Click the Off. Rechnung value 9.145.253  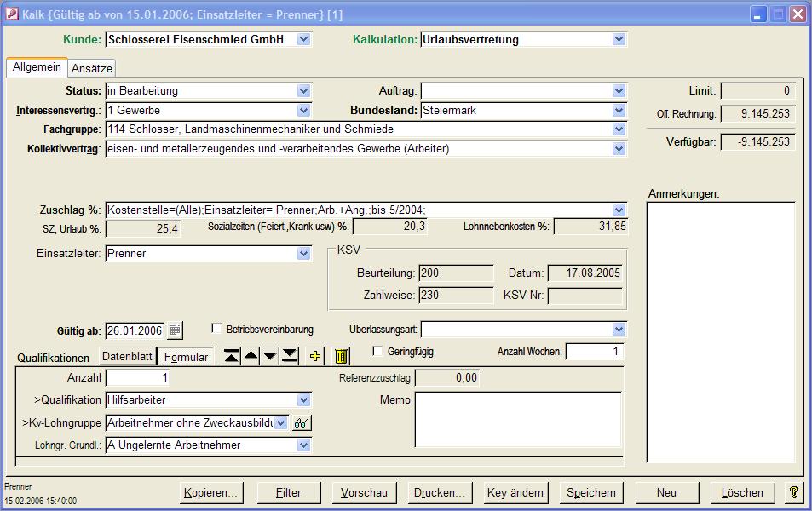[757, 113]
